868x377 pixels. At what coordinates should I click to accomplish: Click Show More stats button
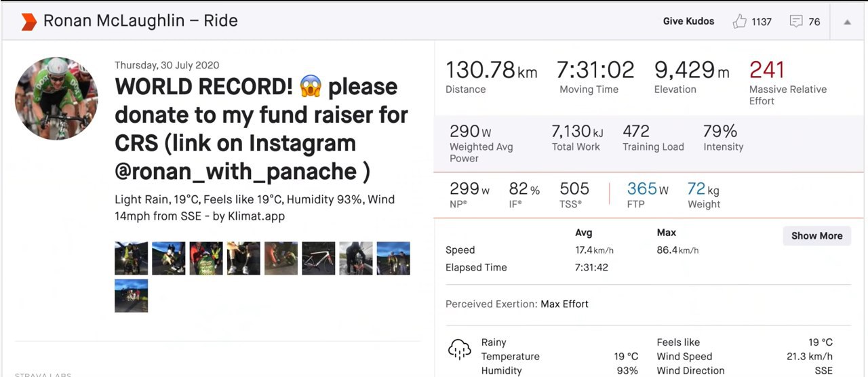click(816, 236)
